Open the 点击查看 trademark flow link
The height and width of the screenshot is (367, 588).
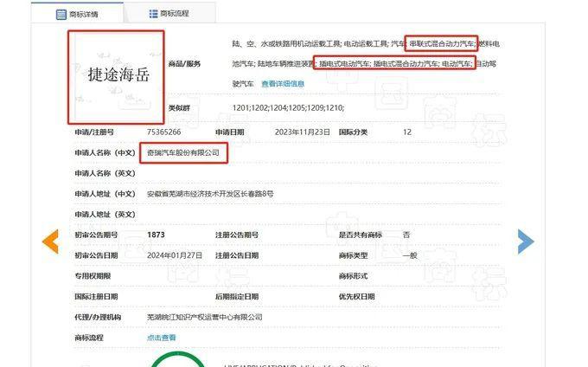(x=161, y=338)
